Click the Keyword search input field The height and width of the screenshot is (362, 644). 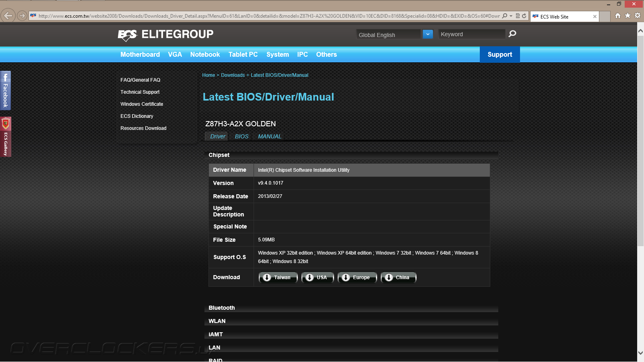[471, 34]
